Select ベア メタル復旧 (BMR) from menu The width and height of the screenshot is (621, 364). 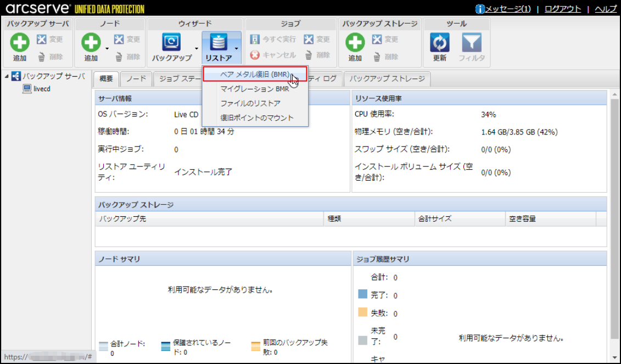tap(254, 74)
